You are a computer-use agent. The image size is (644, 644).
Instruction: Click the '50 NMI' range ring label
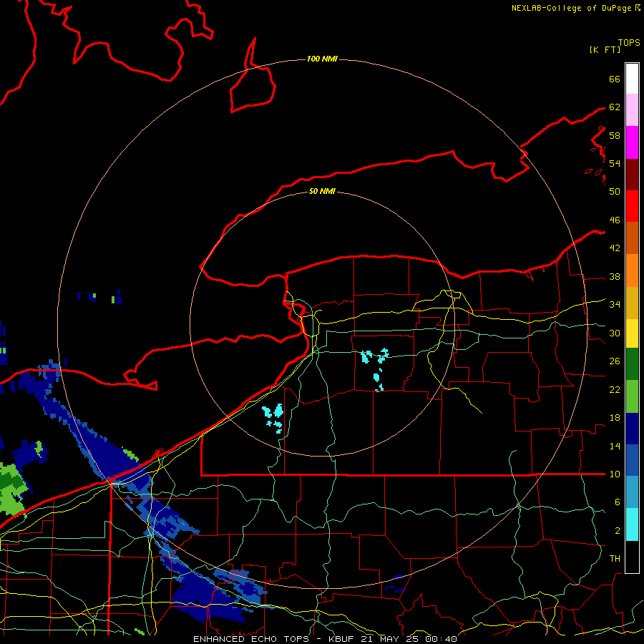(x=322, y=191)
